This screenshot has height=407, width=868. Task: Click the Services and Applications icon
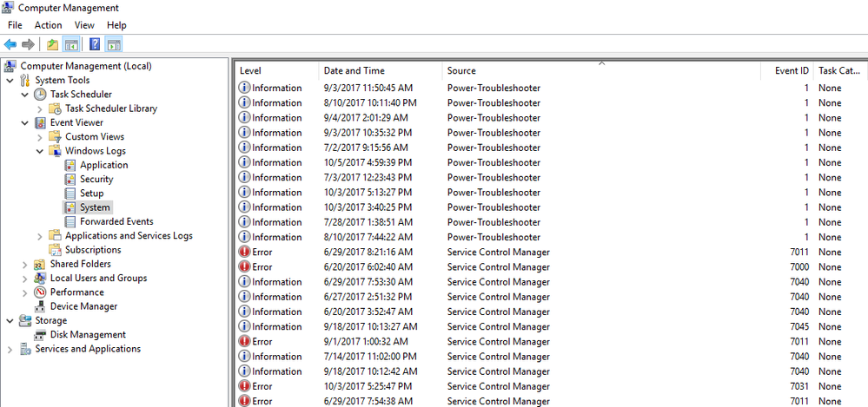[x=25, y=349]
